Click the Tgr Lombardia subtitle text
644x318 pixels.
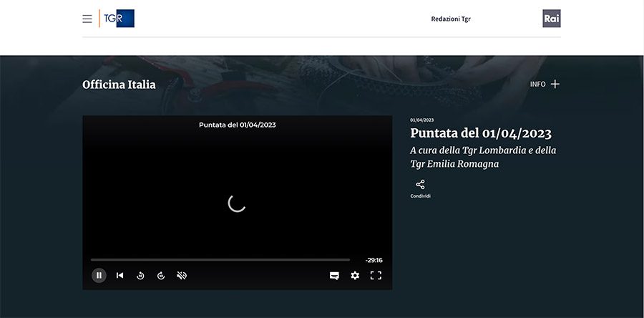(x=483, y=157)
